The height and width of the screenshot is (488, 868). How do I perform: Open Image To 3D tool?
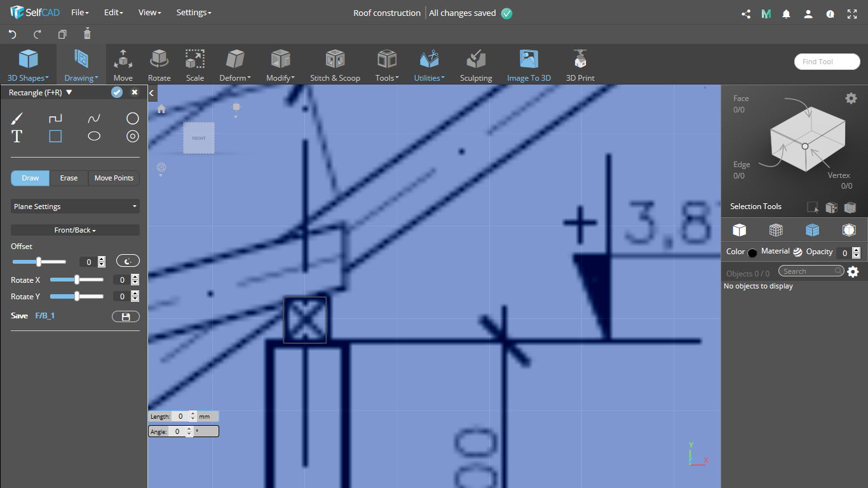tap(529, 65)
